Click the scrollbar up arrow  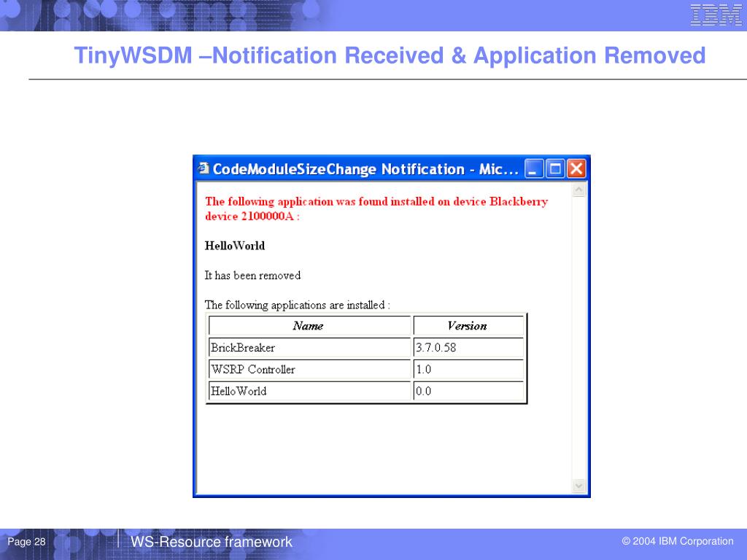tap(578, 190)
